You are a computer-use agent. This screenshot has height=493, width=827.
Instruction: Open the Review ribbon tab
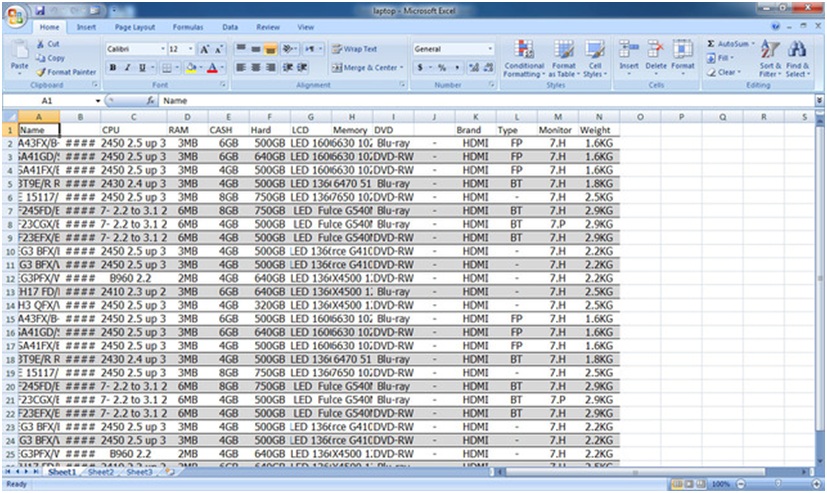point(268,27)
